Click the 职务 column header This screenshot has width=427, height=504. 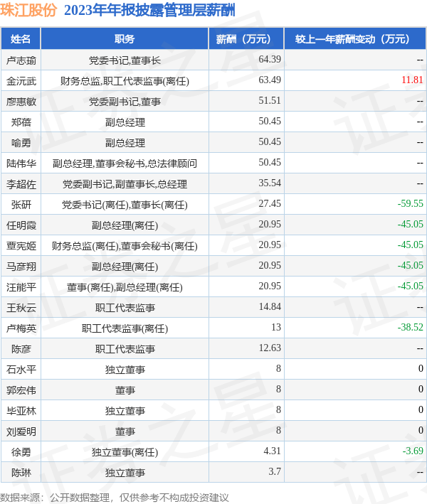pyautogui.click(x=125, y=39)
